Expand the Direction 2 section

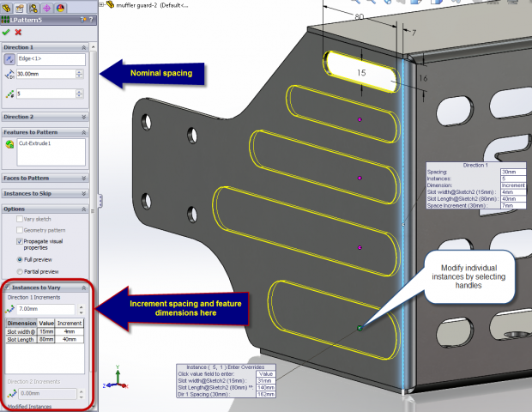coord(83,115)
